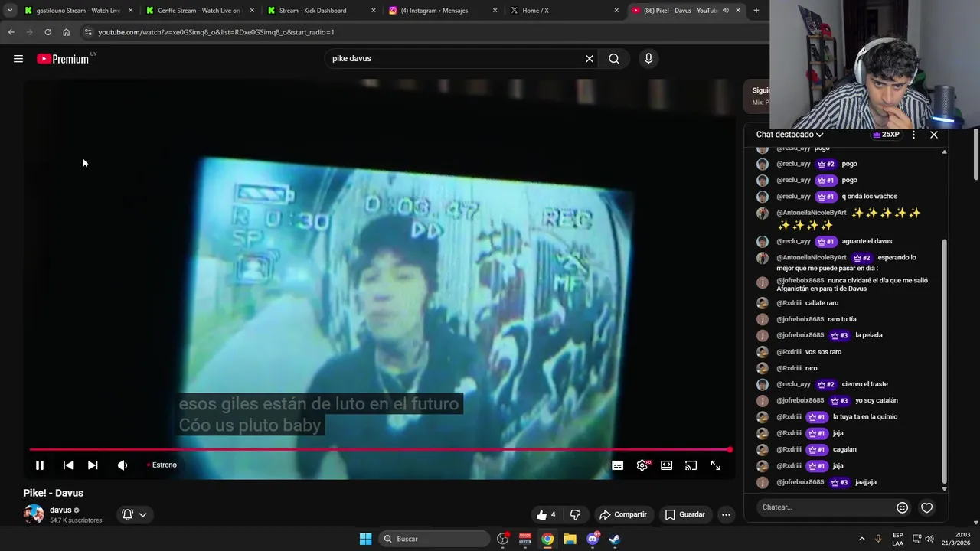
Task: Click the 'aguante el davus' chat message
Action: [x=867, y=241]
